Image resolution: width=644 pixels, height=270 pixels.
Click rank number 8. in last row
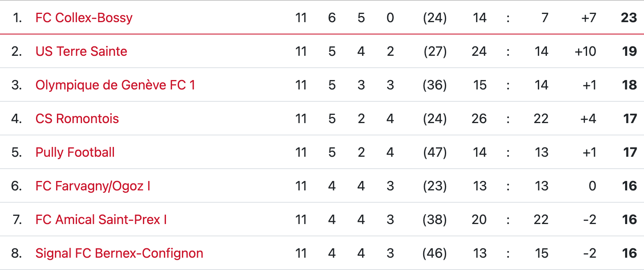[16, 253]
